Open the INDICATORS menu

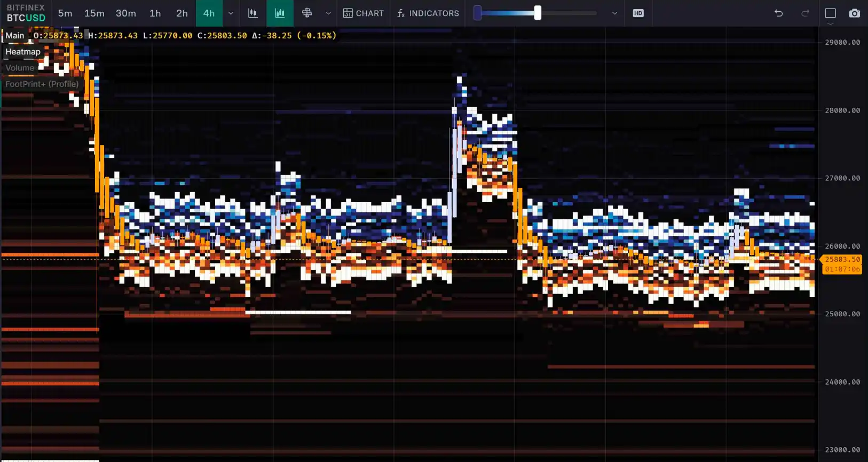tap(428, 13)
